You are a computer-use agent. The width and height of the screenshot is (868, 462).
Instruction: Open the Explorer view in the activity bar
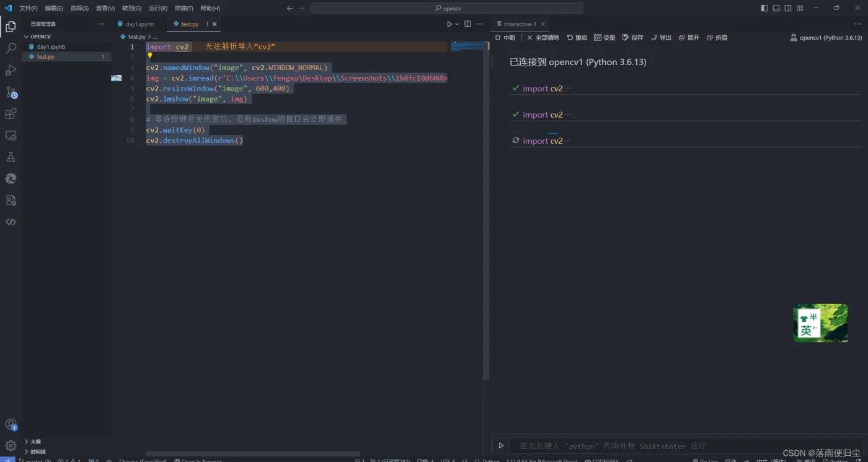[x=11, y=27]
